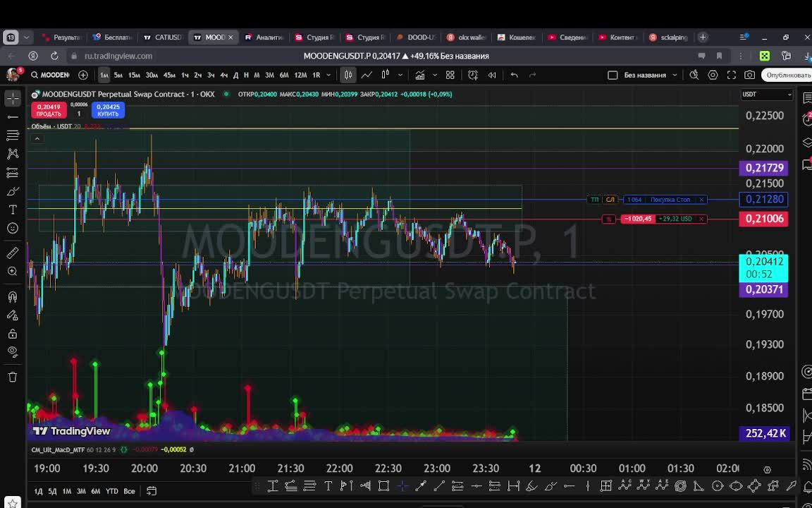This screenshot has height=508, width=812.
Task: Open the Fibonacci retracement tools
Action: click(x=13, y=135)
